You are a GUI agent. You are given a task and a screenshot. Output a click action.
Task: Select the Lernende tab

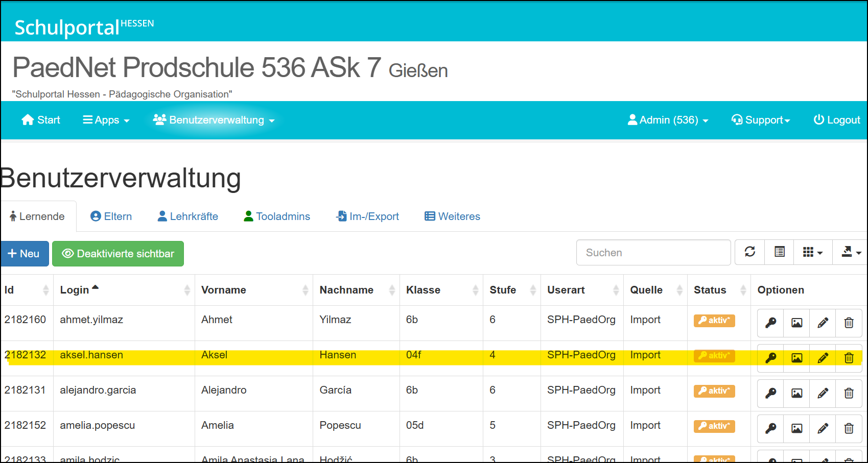coord(38,216)
